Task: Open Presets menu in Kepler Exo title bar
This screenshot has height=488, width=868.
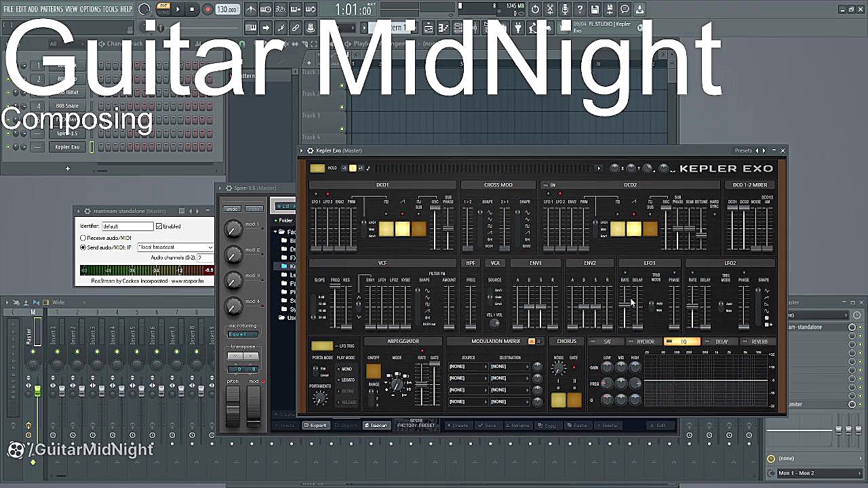Action: tap(743, 150)
